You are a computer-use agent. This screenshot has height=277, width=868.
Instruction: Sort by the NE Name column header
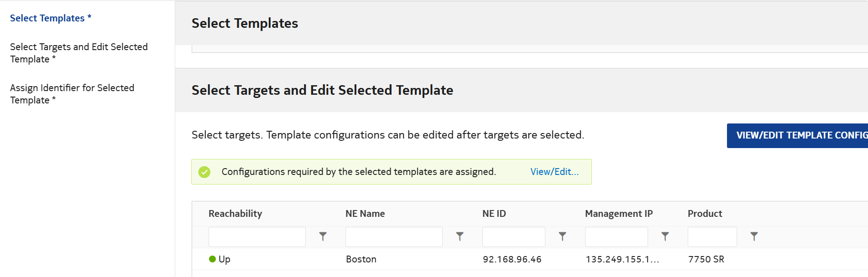365,214
